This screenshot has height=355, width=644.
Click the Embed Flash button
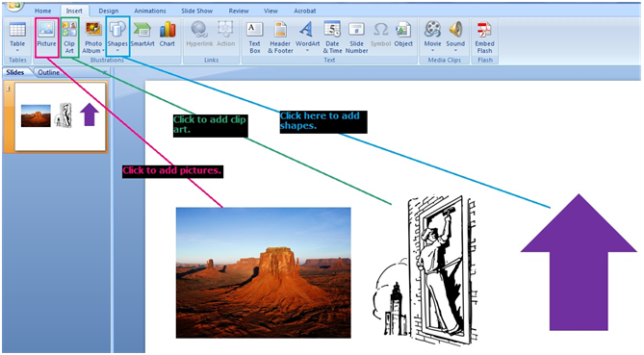pos(484,38)
